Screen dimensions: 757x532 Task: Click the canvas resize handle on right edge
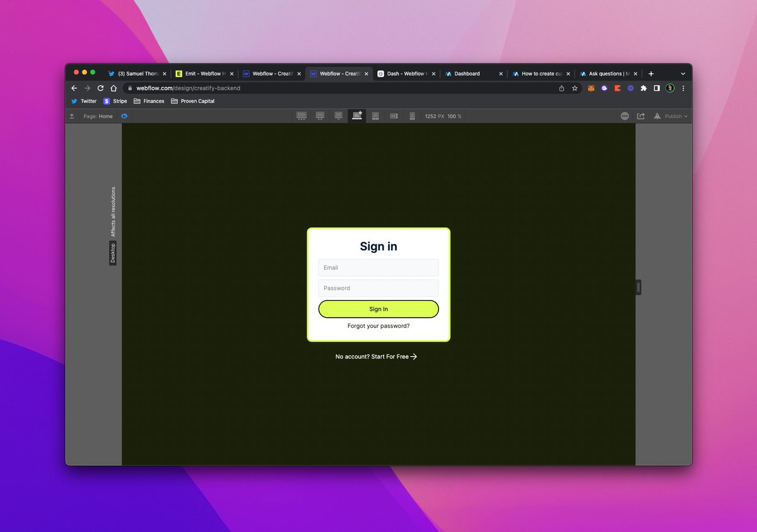tap(638, 287)
